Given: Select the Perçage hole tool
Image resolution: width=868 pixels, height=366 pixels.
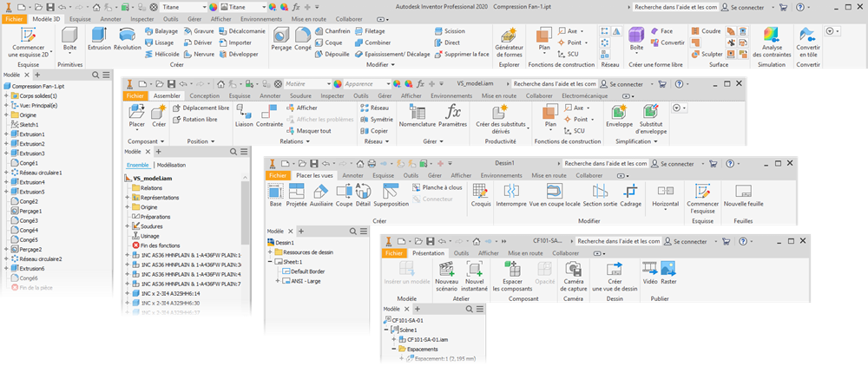Looking at the screenshot, I should (281, 39).
